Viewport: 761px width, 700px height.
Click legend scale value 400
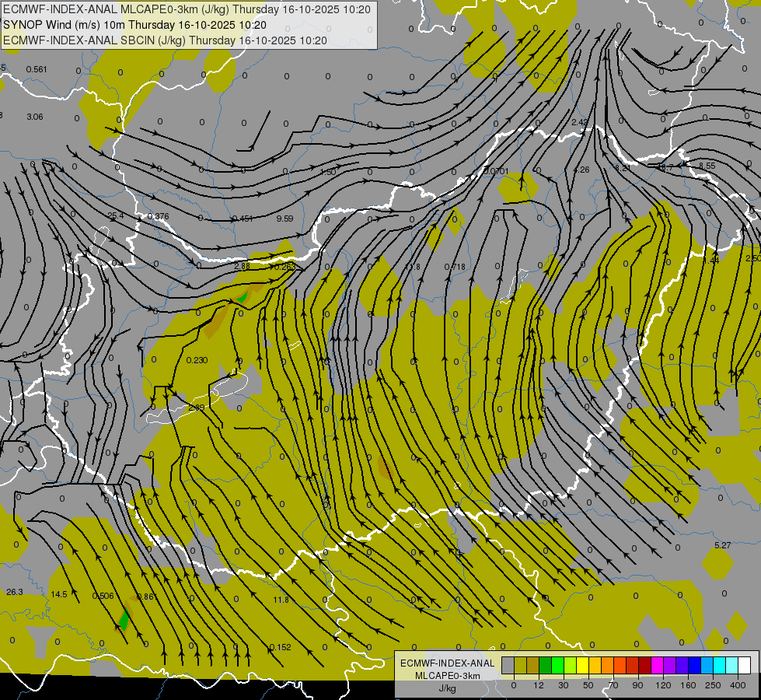coord(738,685)
